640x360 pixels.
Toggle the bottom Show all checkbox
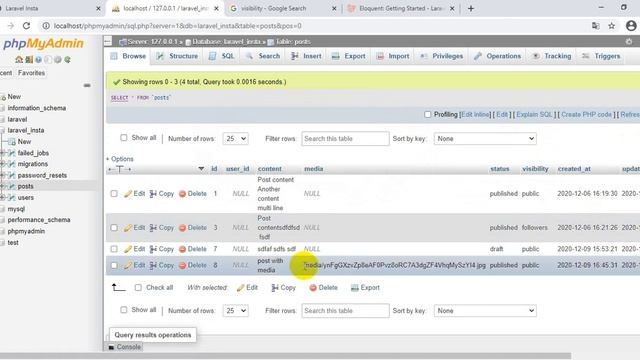point(124,310)
